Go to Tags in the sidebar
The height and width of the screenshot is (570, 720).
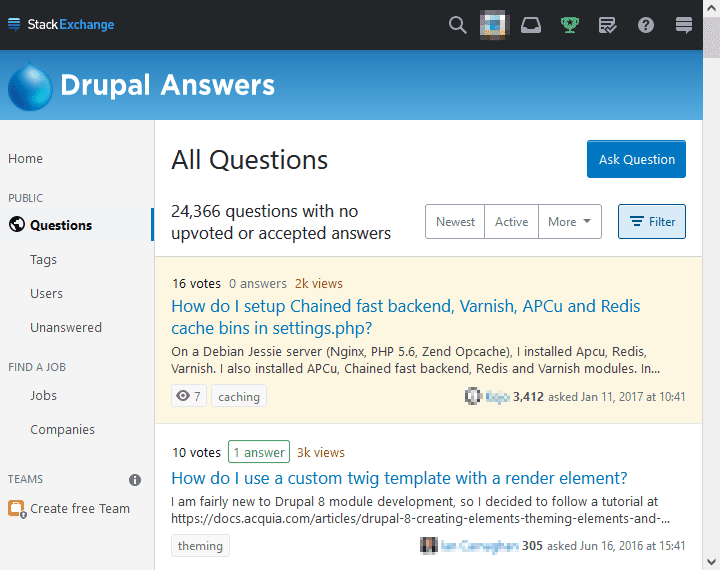pyautogui.click(x=43, y=260)
